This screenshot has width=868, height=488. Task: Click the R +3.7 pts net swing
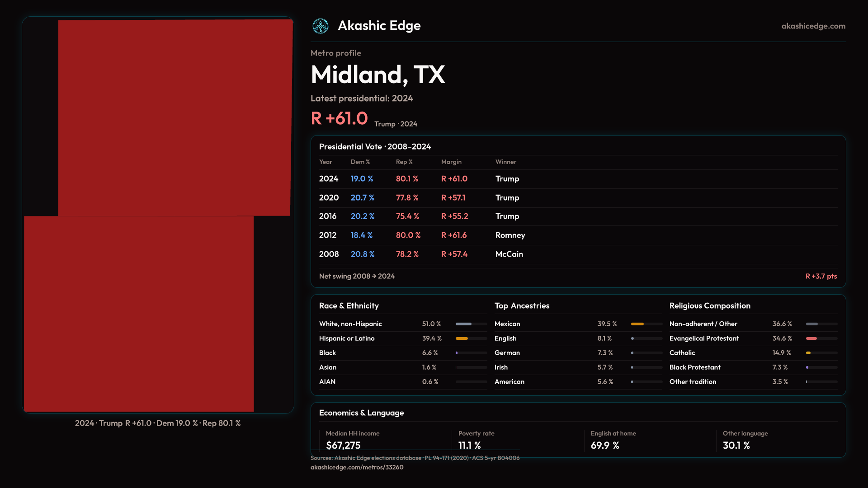[x=821, y=276]
